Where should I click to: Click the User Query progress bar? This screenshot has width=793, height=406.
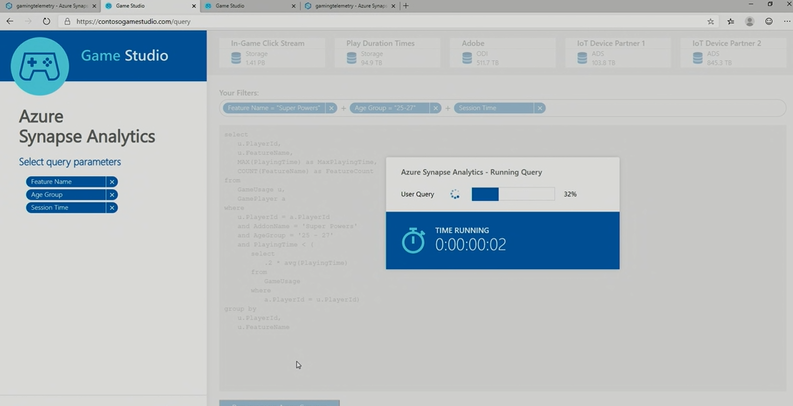(x=513, y=194)
